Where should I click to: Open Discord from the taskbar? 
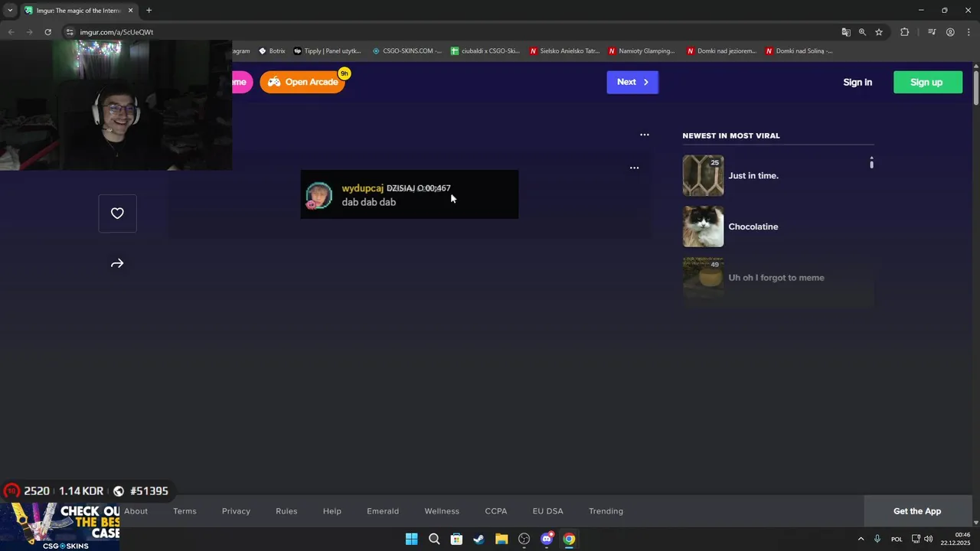(x=547, y=539)
